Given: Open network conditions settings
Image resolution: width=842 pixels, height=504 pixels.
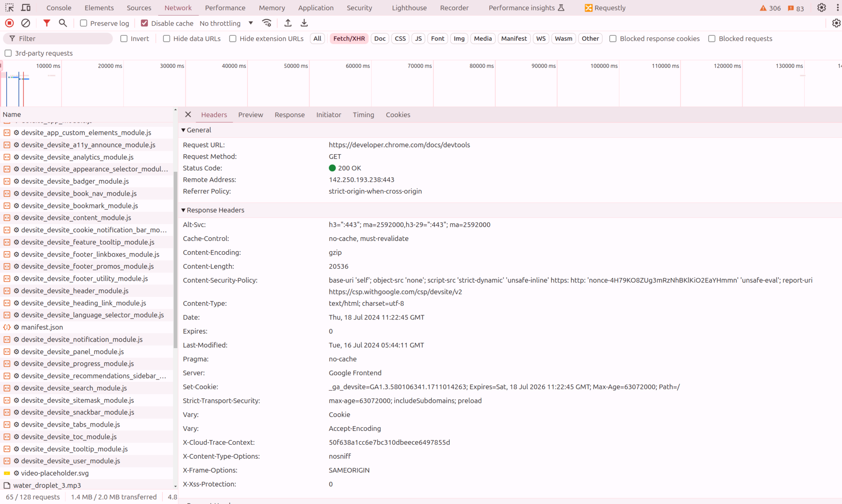Looking at the screenshot, I should [266, 23].
